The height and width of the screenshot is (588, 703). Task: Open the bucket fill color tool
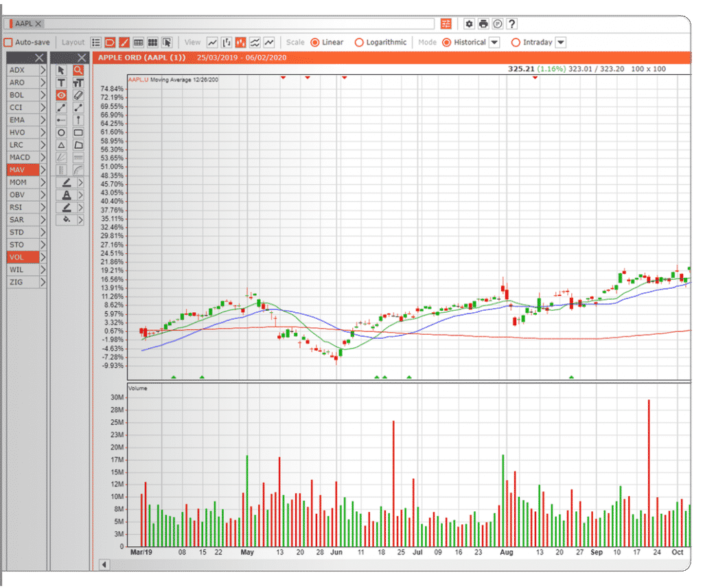click(67, 220)
